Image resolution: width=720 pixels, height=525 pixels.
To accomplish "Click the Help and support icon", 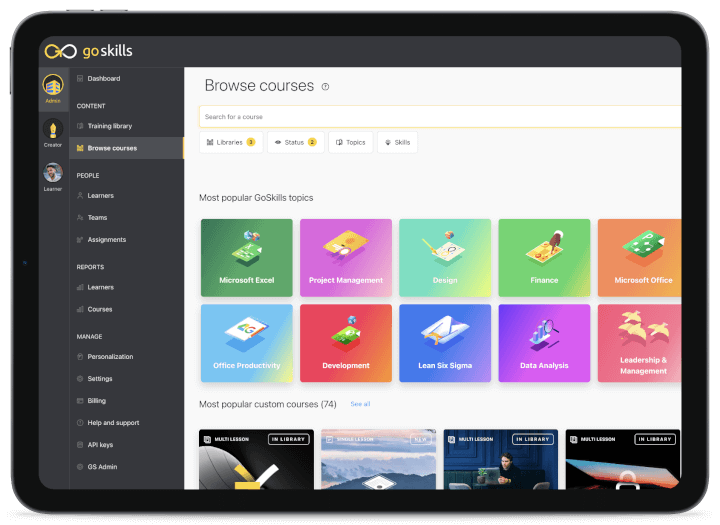I will [x=80, y=423].
